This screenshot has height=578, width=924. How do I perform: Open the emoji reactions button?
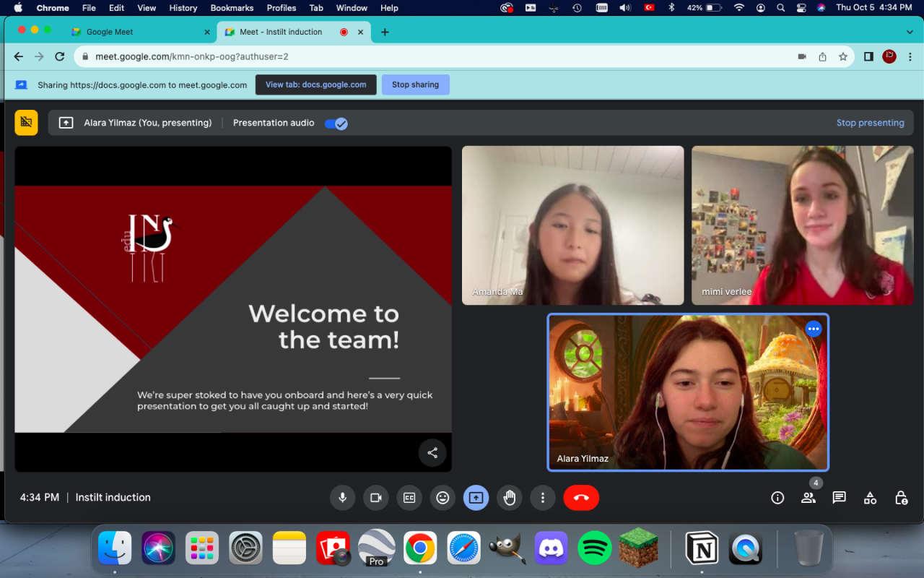443,498
